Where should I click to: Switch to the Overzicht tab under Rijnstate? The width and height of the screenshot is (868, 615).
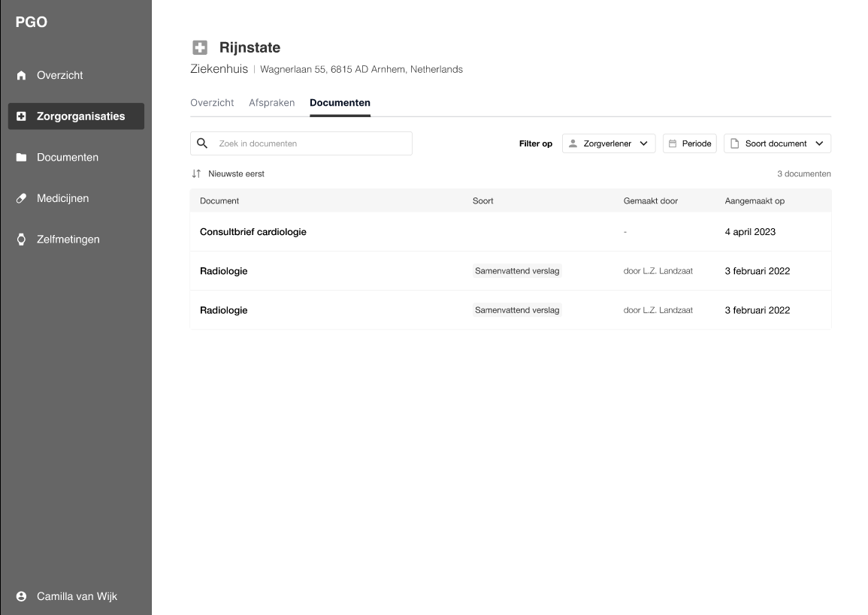(212, 103)
